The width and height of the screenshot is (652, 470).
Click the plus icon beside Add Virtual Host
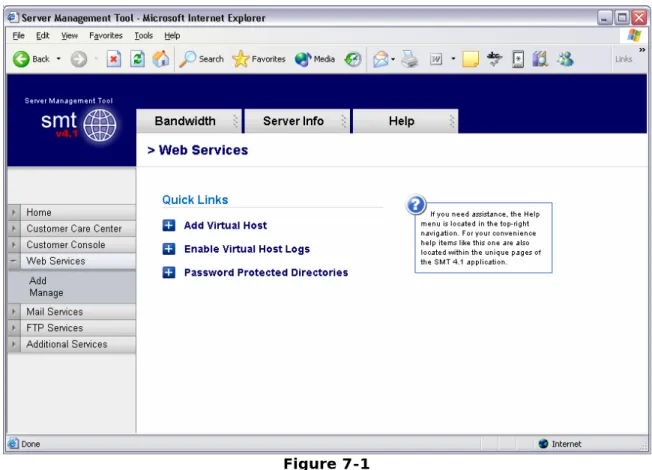(168, 225)
